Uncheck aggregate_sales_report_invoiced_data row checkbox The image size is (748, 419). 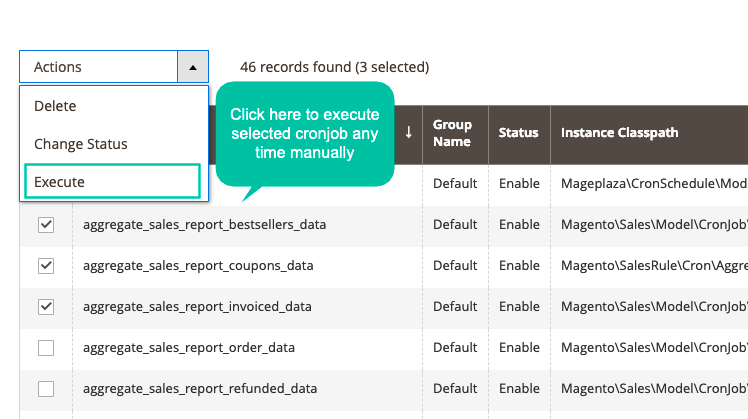pos(46,307)
